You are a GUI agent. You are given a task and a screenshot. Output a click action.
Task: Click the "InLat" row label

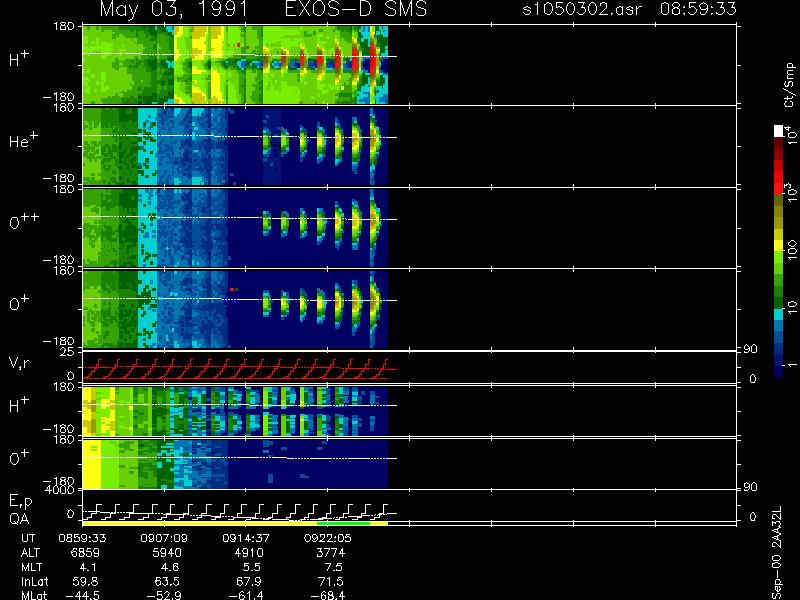tap(35, 581)
